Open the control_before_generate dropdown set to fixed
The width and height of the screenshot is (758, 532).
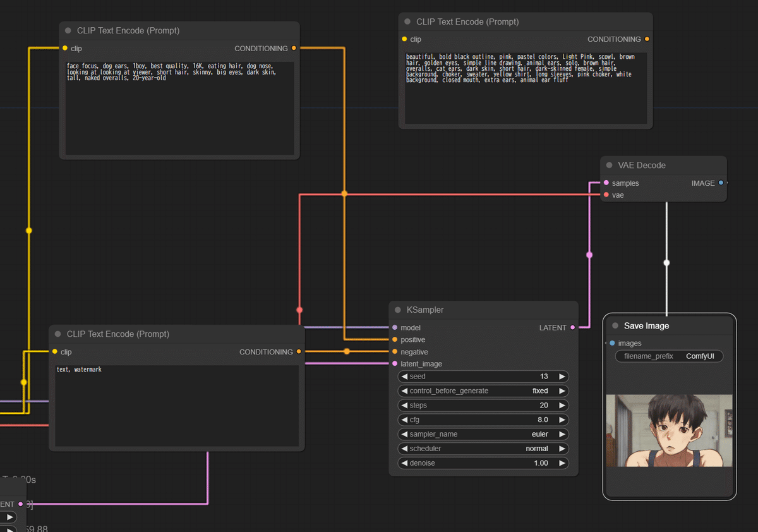coord(483,390)
